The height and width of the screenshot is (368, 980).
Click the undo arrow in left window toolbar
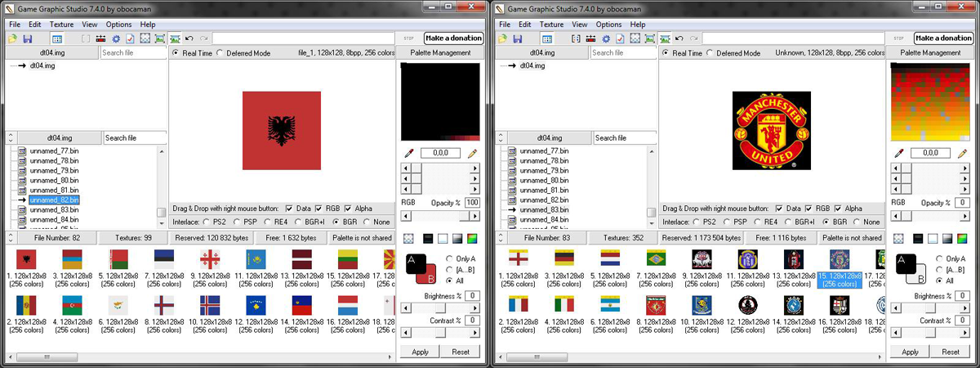pyautogui.click(x=189, y=38)
